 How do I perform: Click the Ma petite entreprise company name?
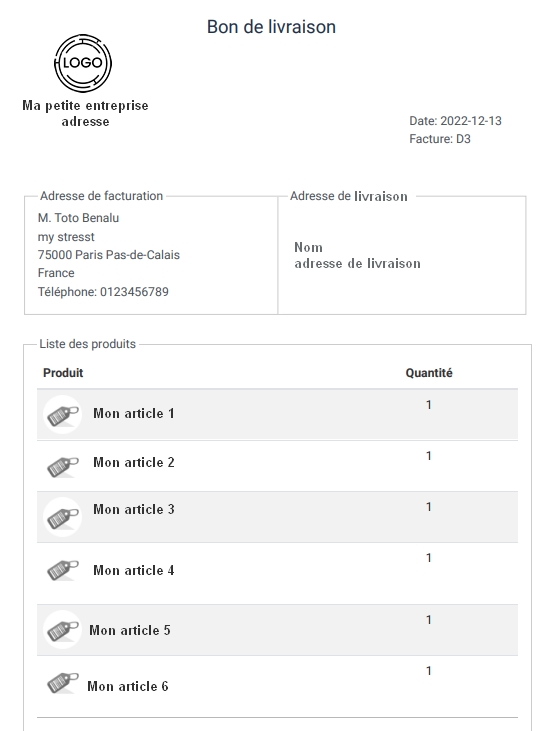point(85,106)
